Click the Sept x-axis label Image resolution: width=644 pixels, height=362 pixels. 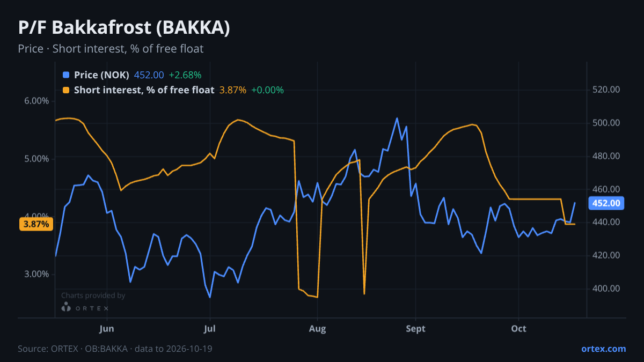tap(415, 328)
